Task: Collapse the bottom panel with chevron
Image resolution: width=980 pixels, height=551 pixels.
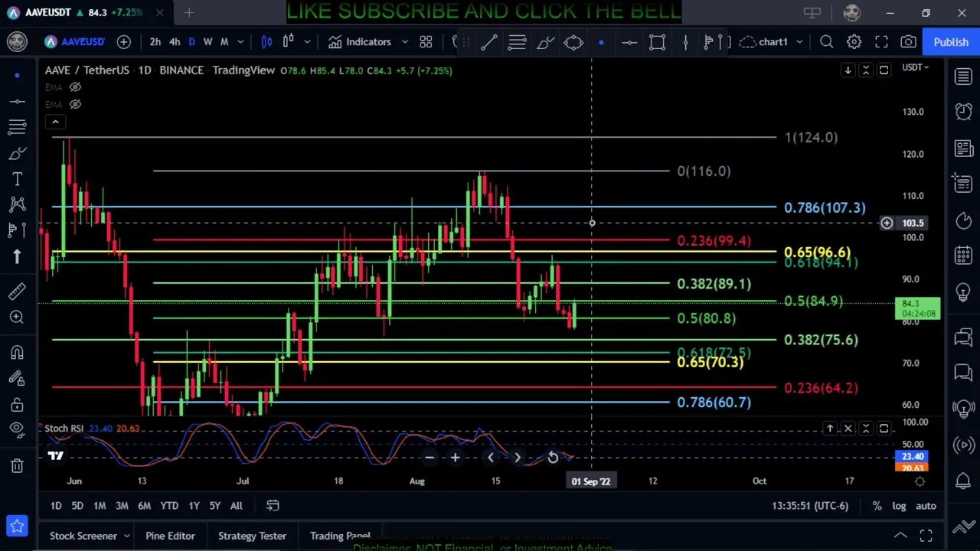Action: click(900, 536)
